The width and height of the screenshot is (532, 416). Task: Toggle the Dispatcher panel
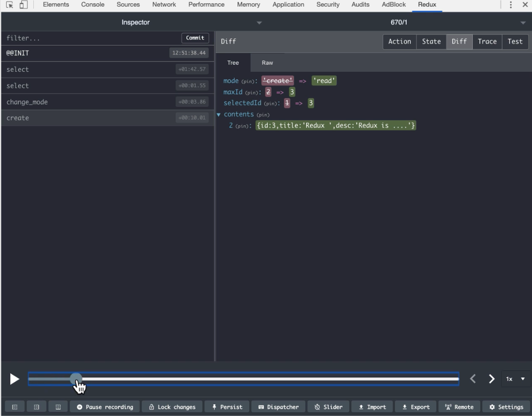click(x=278, y=407)
